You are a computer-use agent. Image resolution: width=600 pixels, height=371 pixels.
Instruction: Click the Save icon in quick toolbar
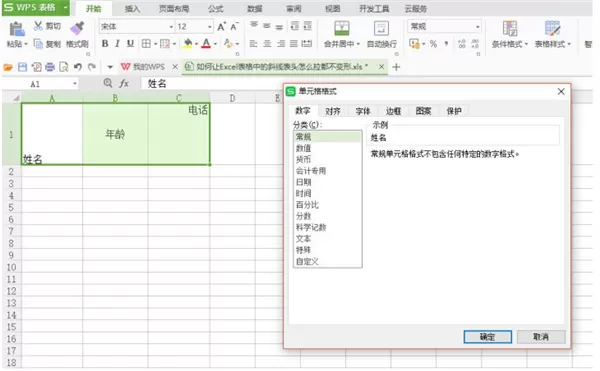(x=23, y=67)
